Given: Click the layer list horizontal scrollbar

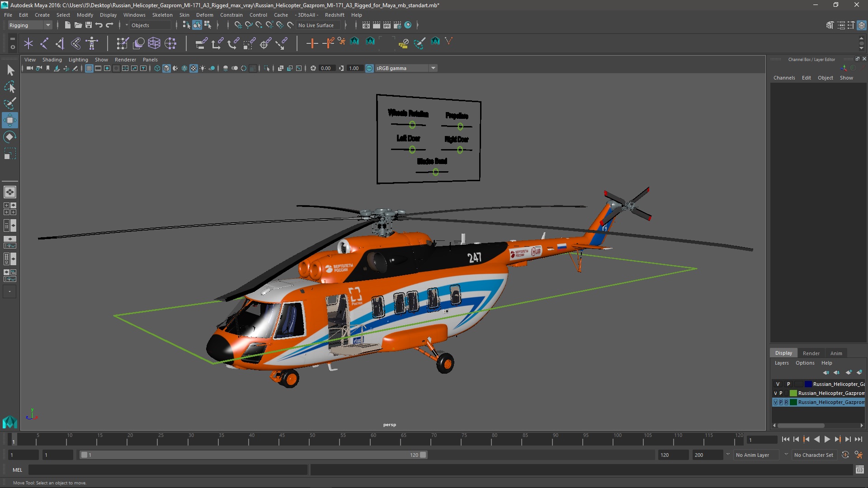Looking at the screenshot, I should coord(801,426).
